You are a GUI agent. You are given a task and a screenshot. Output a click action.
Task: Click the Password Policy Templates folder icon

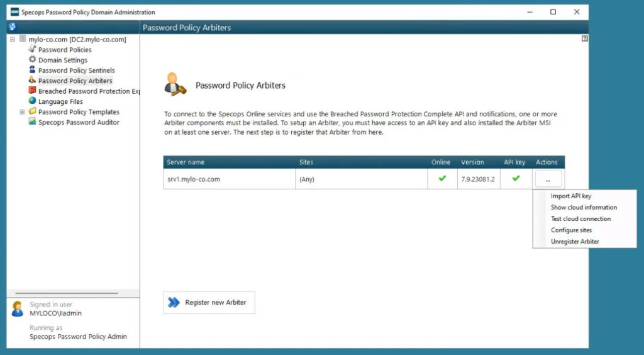33,111
